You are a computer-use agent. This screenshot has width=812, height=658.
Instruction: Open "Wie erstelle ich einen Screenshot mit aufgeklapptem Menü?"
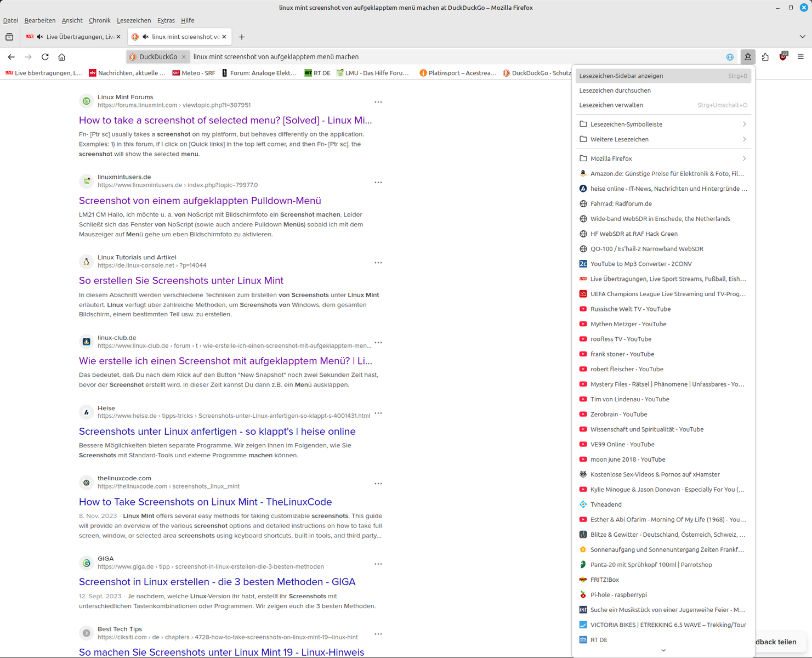pos(225,361)
